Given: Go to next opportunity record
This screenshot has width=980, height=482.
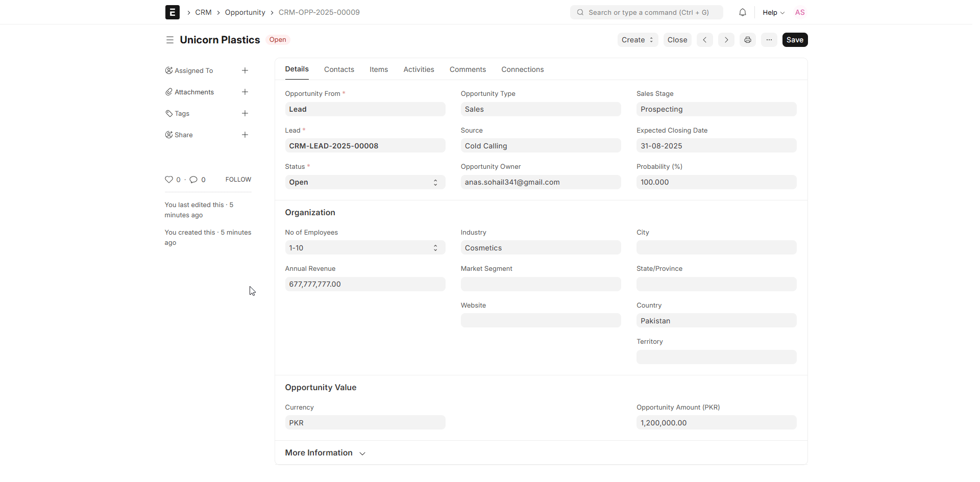Looking at the screenshot, I should coord(726,40).
